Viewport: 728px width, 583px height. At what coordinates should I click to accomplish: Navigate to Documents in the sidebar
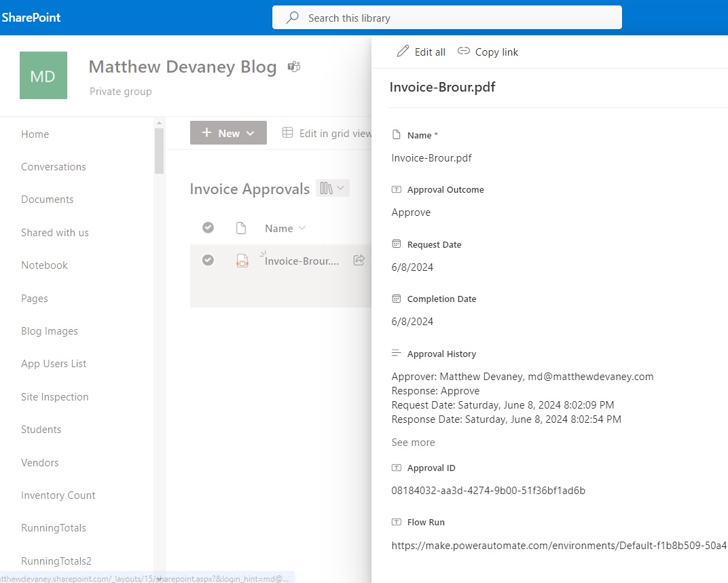(x=47, y=199)
